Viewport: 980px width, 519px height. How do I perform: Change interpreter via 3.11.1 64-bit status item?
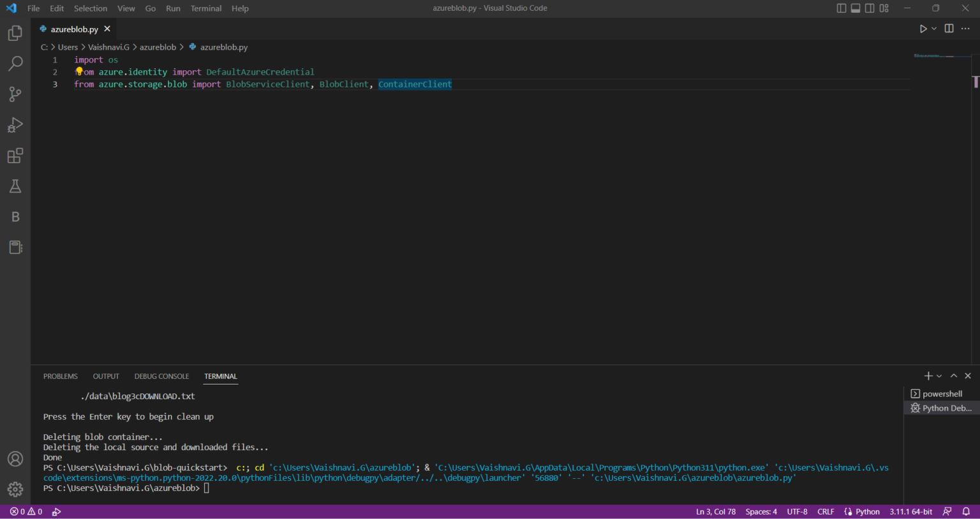[910, 511]
